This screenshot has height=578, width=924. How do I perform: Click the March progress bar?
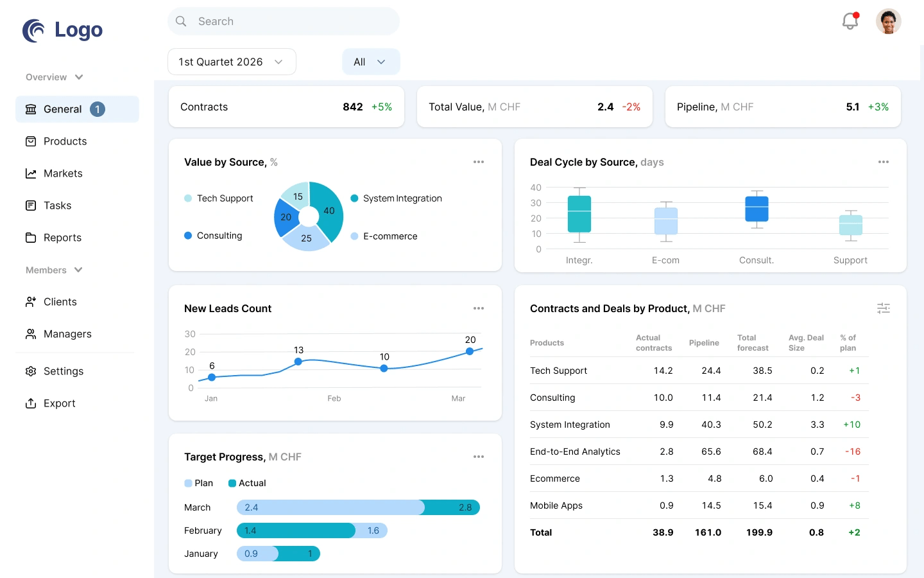358,507
